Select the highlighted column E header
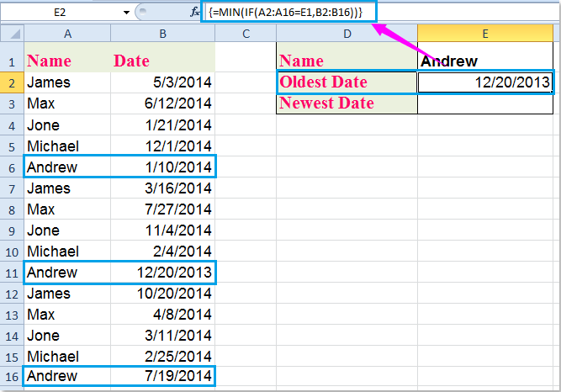The width and height of the screenshot is (561, 392). 486,33
